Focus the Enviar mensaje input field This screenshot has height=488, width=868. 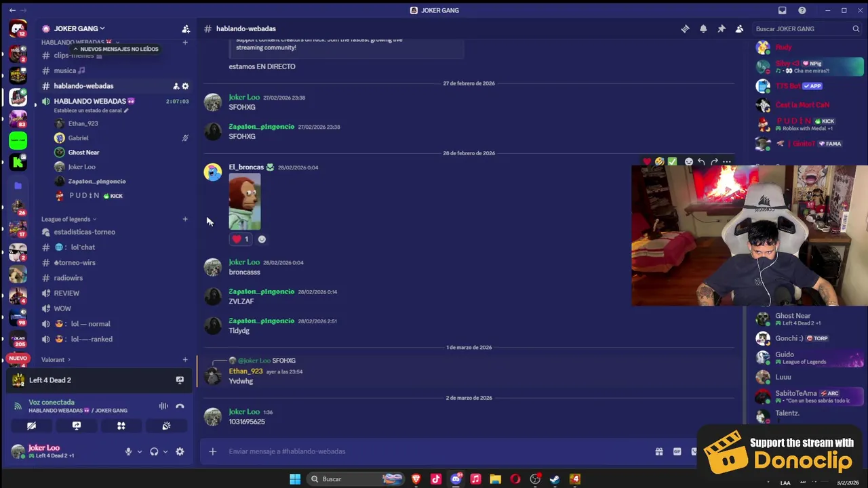pos(434,451)
